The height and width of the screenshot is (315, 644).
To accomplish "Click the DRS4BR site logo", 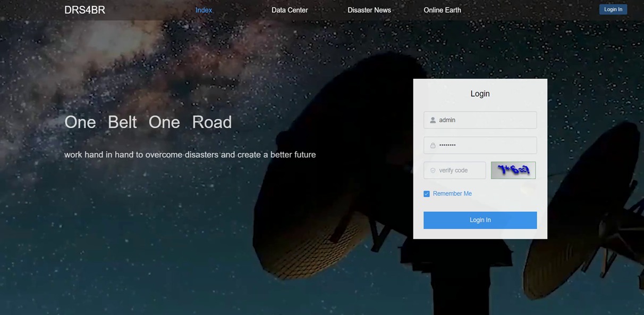I will click(x=84, y=10).
